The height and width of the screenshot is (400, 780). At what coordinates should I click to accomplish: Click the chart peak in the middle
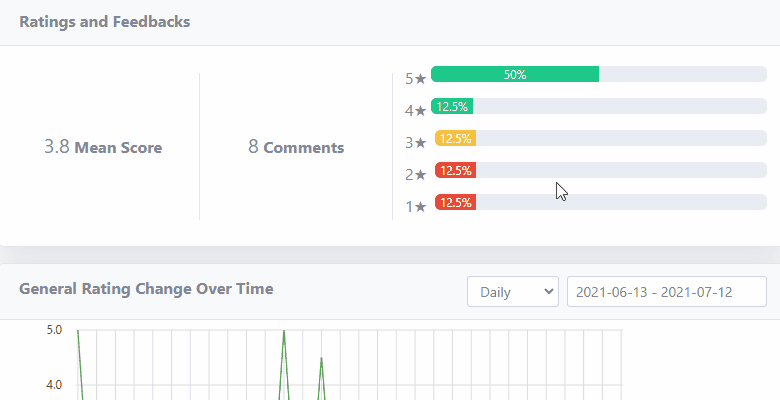pos(284,330)
